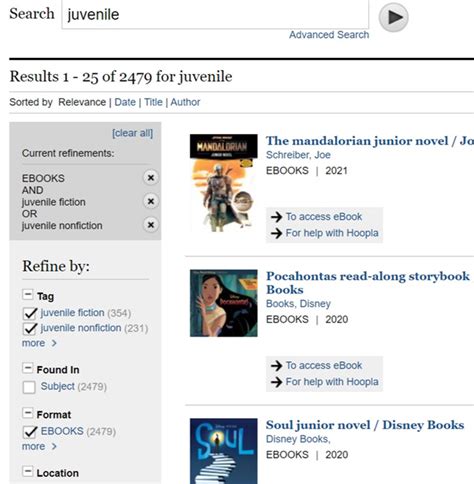Image resolution: width=474 pixels, height=484 pixels.
Task: Click arrow icon beside Mandalorian's For help with Hoopla
Action: (x=276, y=233)
